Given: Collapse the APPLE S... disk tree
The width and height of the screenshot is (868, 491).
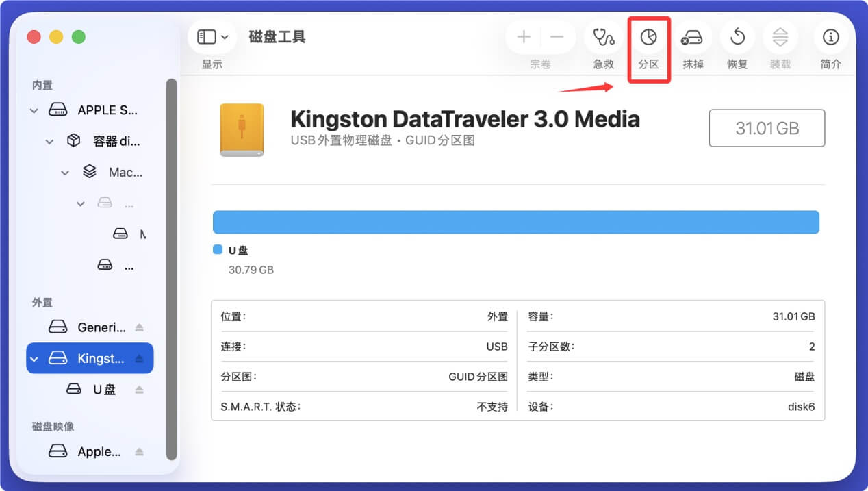Looking at the screenshot, I should (33, 110).
